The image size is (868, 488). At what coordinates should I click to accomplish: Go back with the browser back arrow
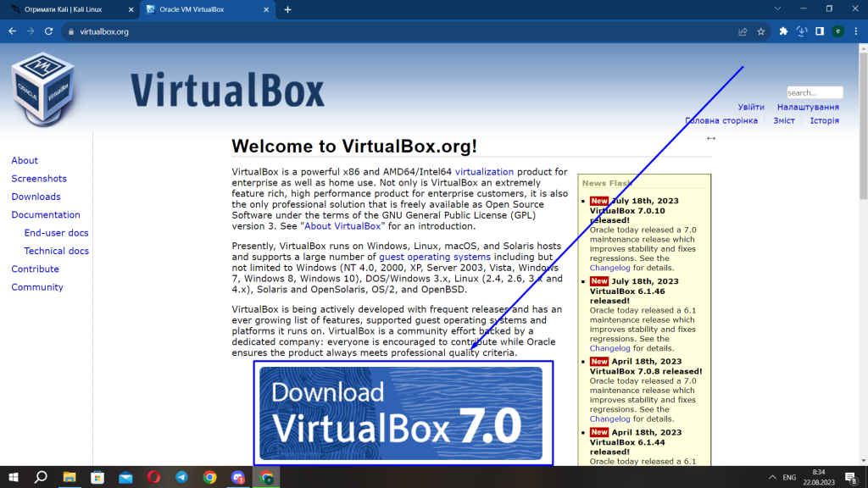[13, 30]
